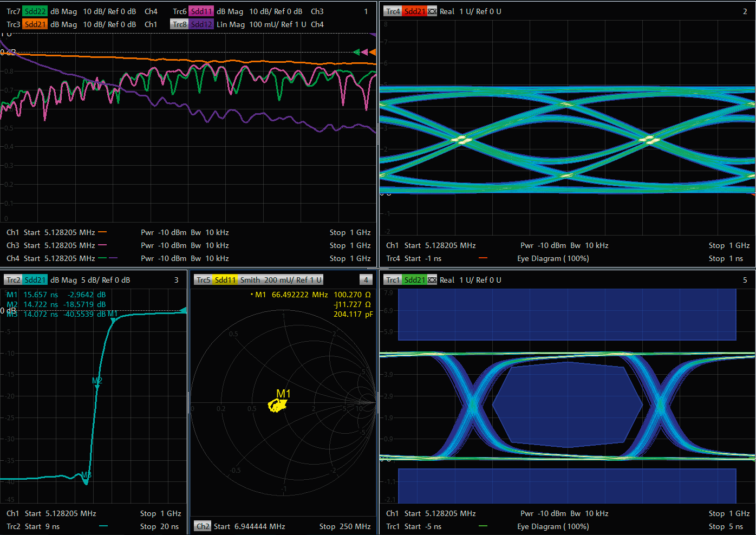Click the cyan reference marker in diagram 3

[x=184, y=310]
